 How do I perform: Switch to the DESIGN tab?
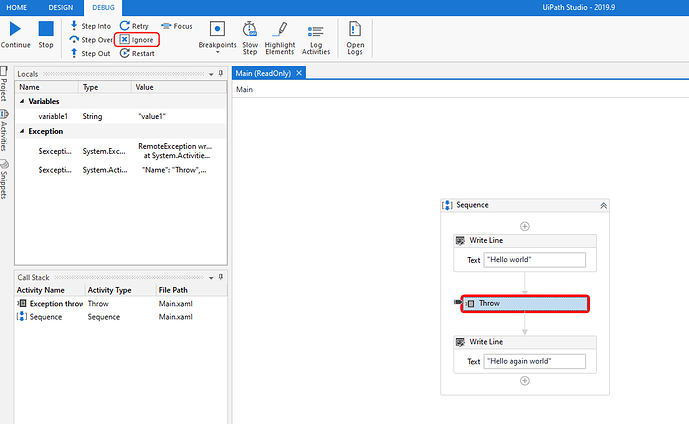click(61, 7)
